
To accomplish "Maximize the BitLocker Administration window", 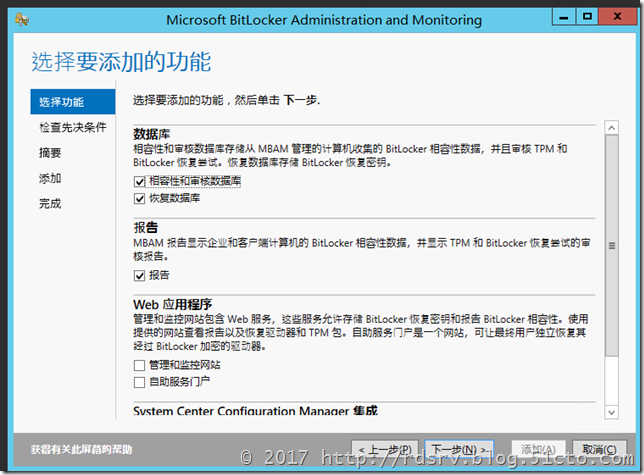I will coord(587,17).
